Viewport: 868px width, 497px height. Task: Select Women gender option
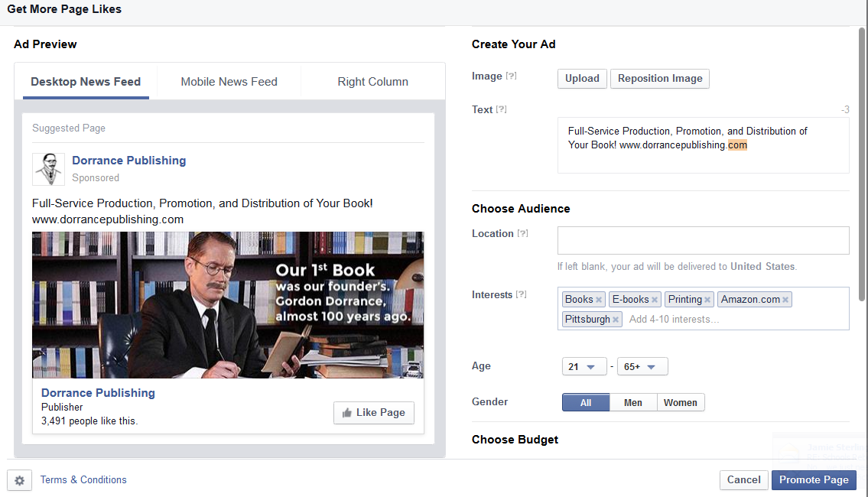pyautogui.click(x=681, y=402)
